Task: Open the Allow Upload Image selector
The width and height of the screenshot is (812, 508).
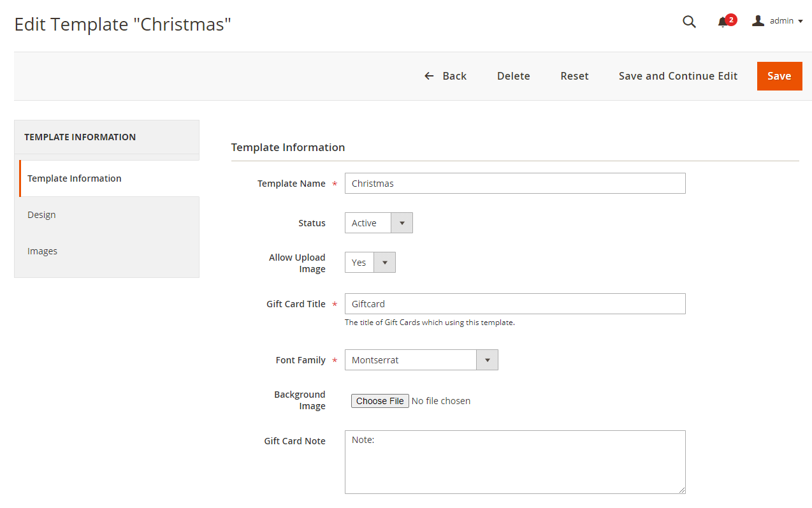Action: tap(384, 262)
